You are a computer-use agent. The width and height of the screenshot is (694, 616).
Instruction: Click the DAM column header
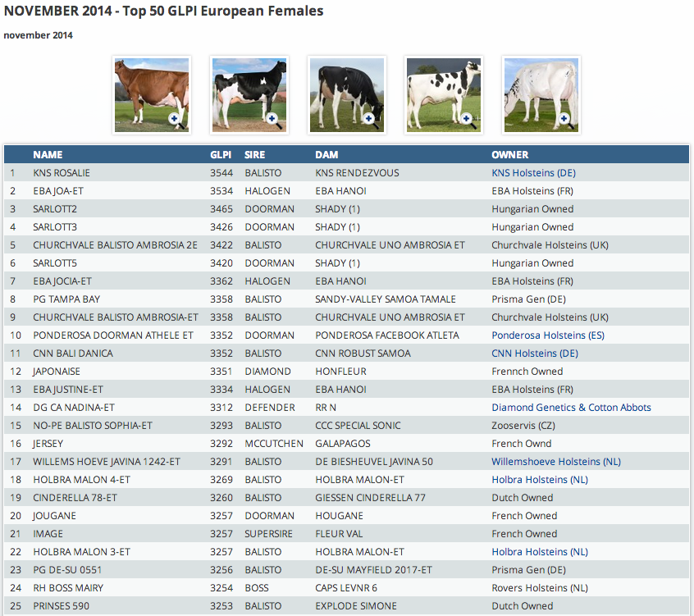(x=326, y=155)
